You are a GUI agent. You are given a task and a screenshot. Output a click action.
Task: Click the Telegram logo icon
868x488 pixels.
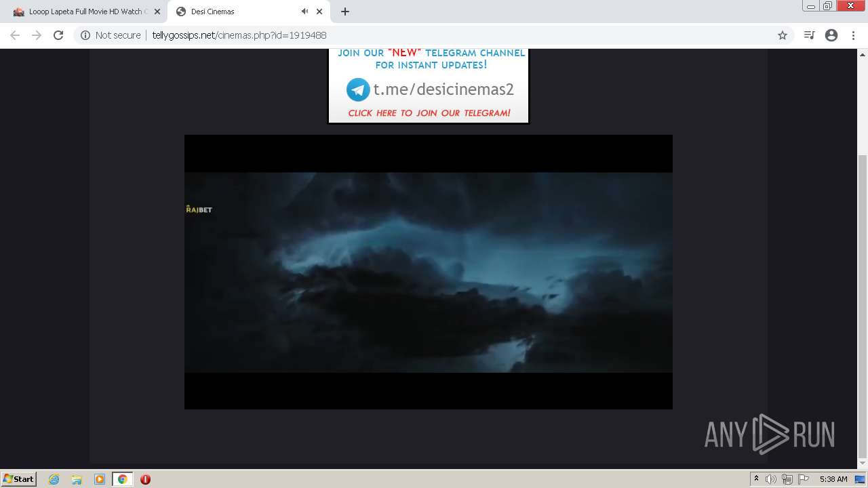click(358, 89)
